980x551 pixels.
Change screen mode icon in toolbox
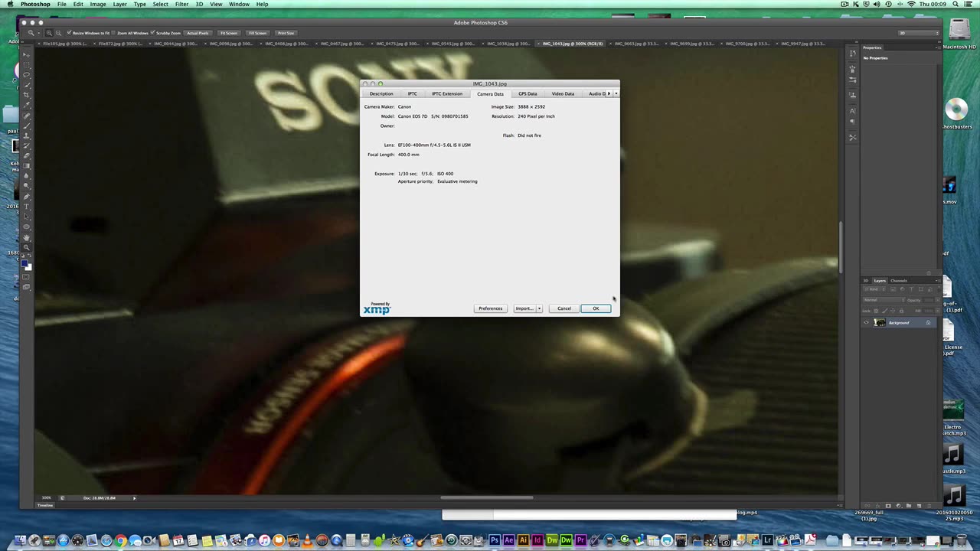25,287
